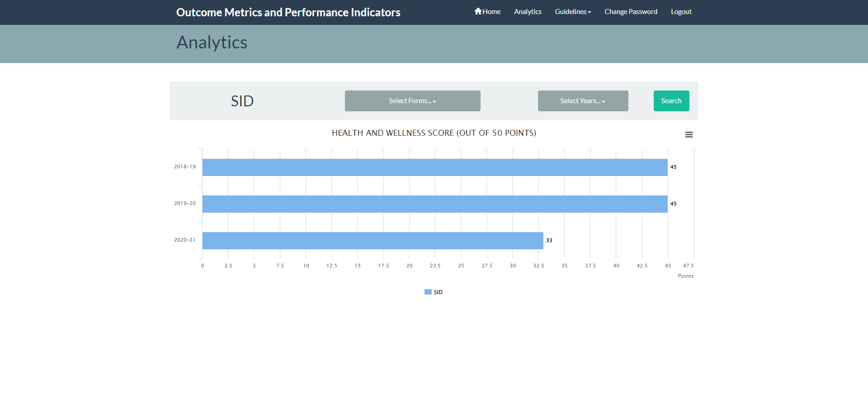Expand the Select Forms dropdown
Viewport: 868px width, 409px height.
coord(412,101)
